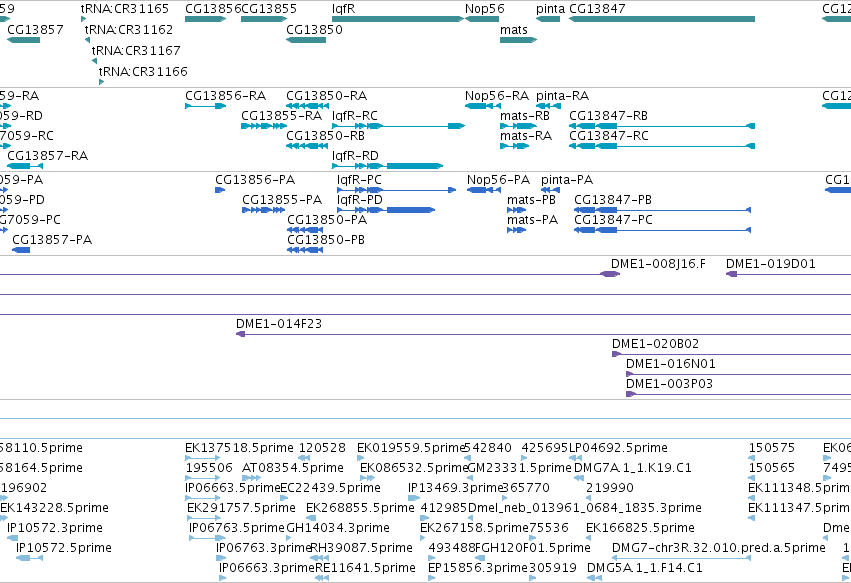This screenshot has height=583, width=851.
Task: Select transcript CG13857-RA
Action: (25, 166)
